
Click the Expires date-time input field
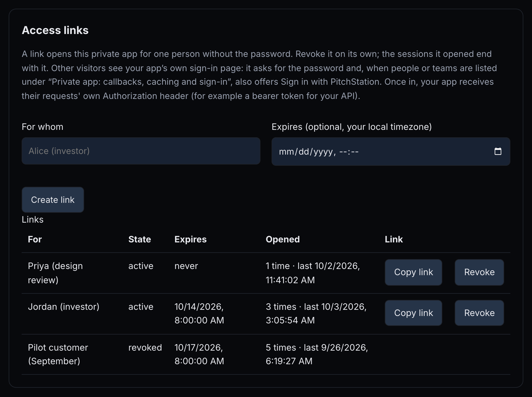pyautogui.click(x=391, y=152)
